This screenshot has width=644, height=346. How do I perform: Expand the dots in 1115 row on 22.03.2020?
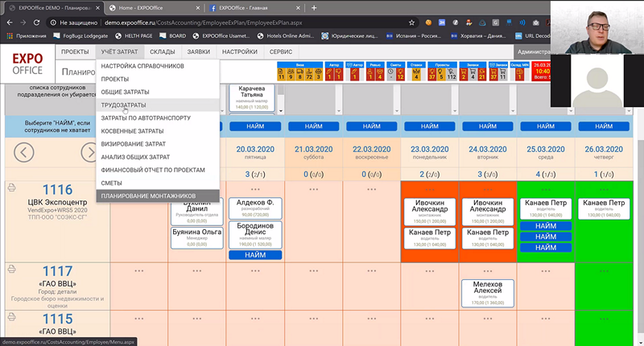[372, 319]
